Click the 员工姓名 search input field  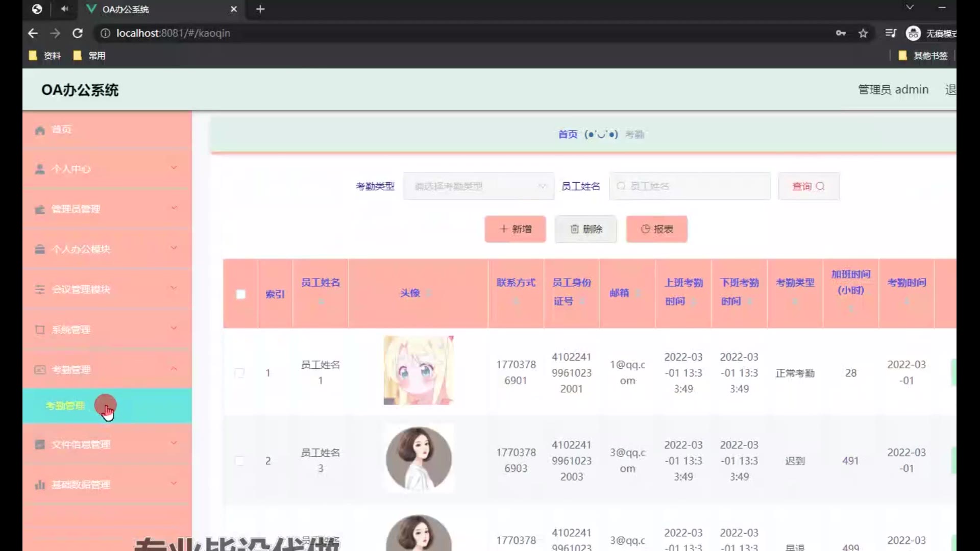(690, 186)
